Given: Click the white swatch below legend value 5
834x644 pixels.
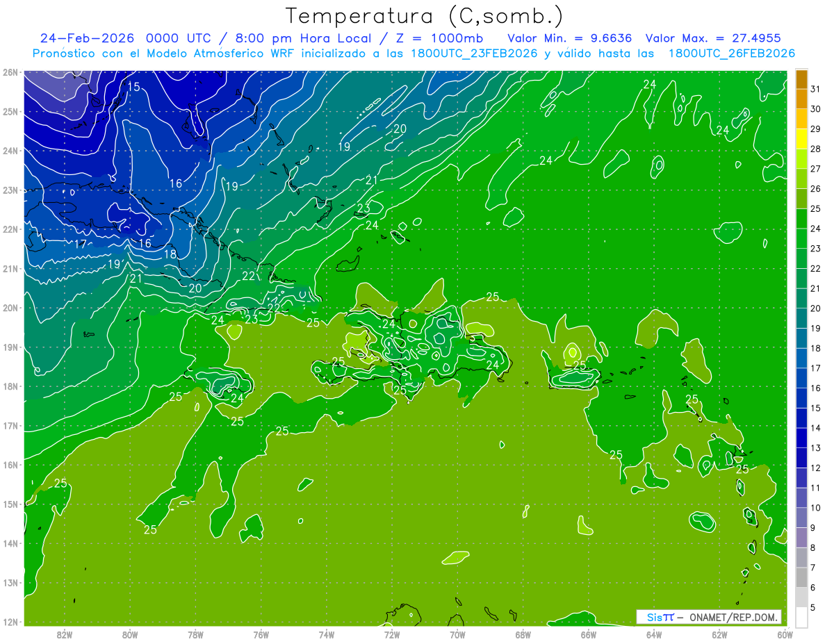Looking at the screenshot, I should click(801, 617).
